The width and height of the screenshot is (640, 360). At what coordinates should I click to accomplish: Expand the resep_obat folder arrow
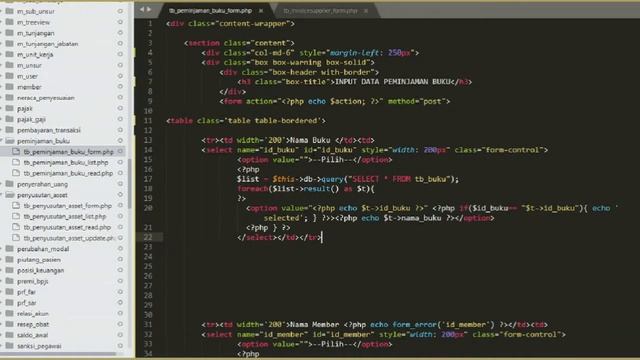click(x=2, y=324)
